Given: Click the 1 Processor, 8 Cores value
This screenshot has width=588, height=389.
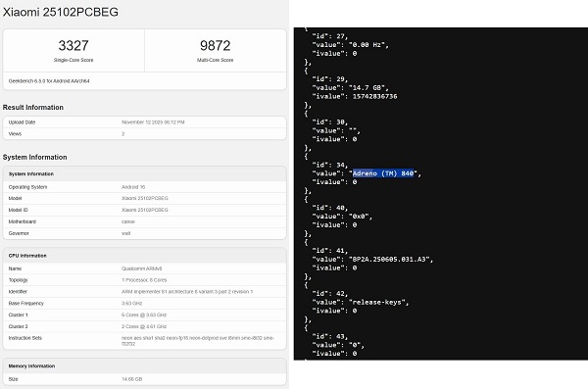Looking at the screenshot, I should coord(144,280).
